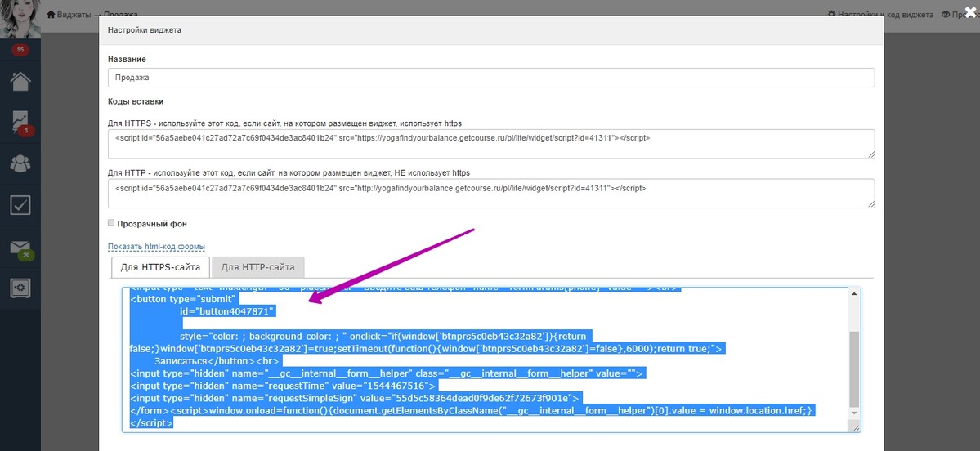
Task: Click the HTTPS script code textarea
Action: tap(490, 144)
